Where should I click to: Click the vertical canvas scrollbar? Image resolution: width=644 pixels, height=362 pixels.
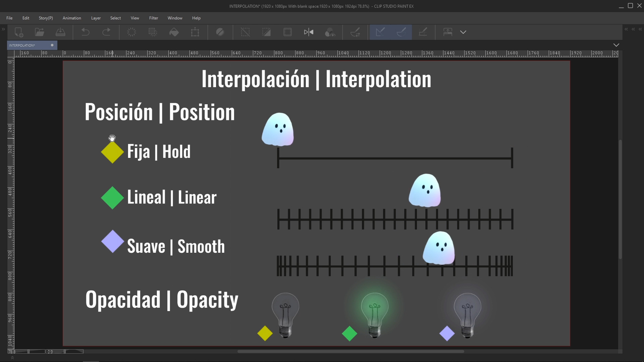[x=620, y=199]
